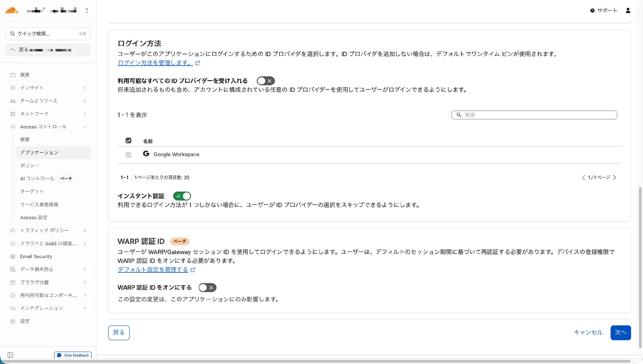This screenshot has height=364, width=643.
Task: Click the 設定 gear icon in sidebar
Action: click(12, 321)
